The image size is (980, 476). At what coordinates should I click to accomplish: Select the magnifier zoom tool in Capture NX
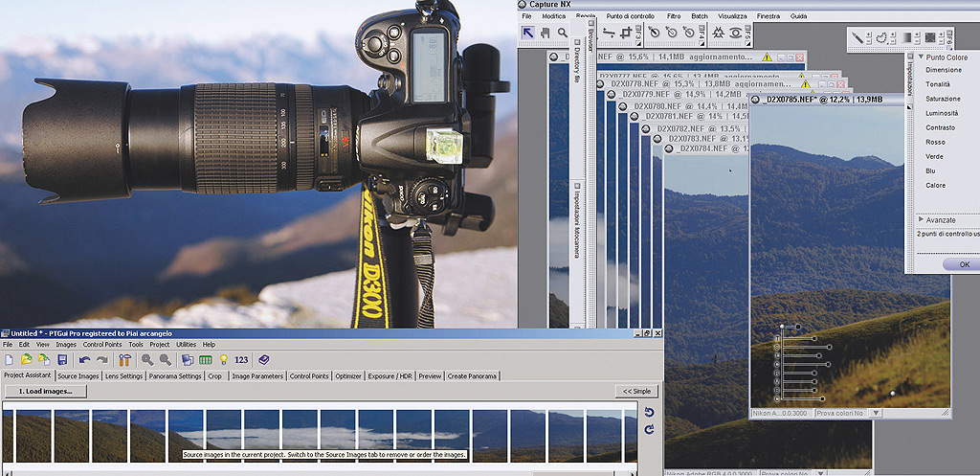[x=563, y=33]
